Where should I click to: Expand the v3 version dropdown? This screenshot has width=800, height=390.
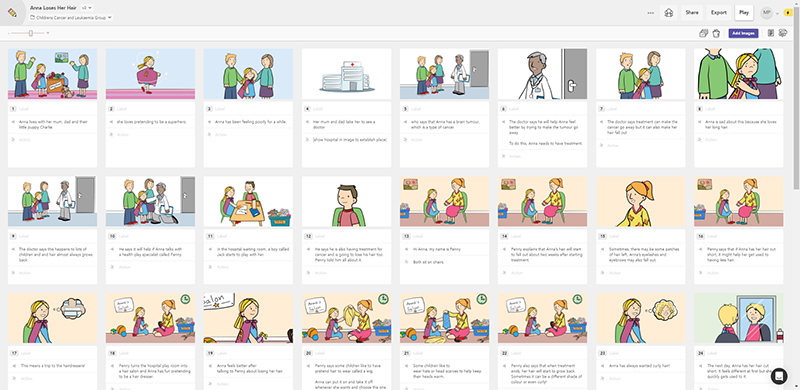point(87,8)
